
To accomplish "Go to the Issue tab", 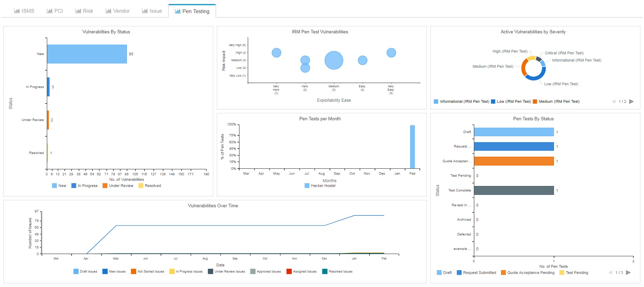I will coord(152,11).
